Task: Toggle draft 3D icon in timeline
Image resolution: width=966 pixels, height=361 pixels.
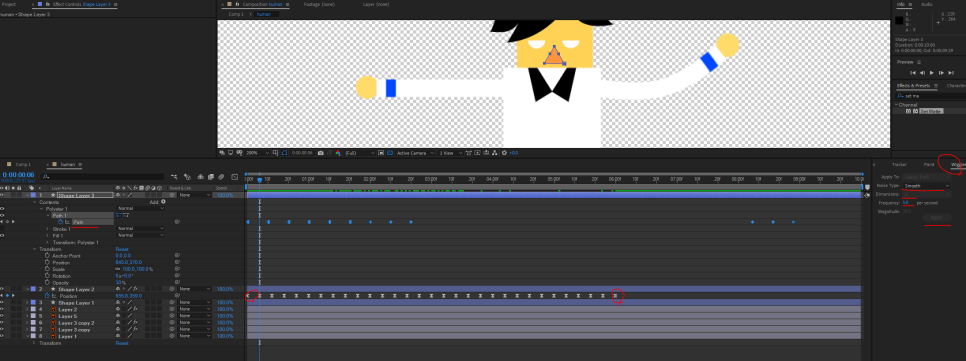Action: (x=187, y=177)
